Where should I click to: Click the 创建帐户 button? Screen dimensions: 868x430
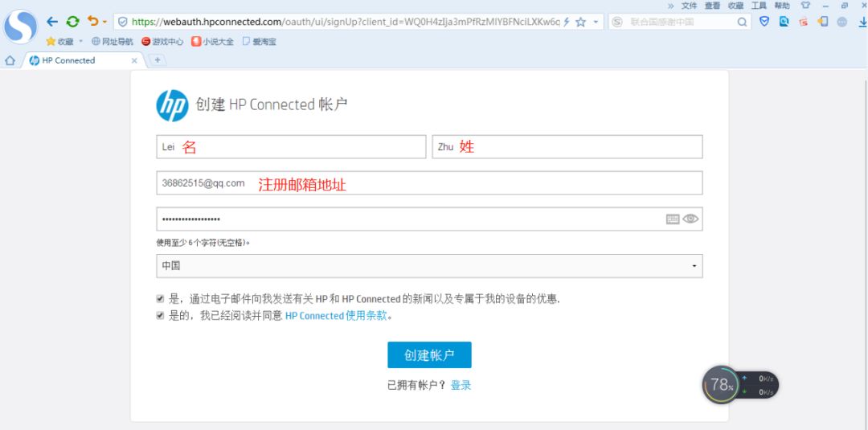pos(429,354)
